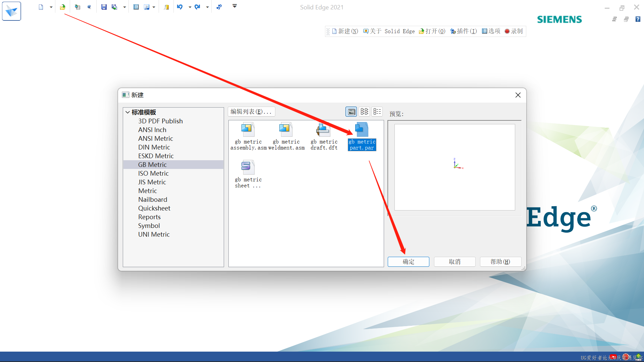Expand the Redo history dropdown
This screenshot has height=362, width=644.
tap(207, 7)
